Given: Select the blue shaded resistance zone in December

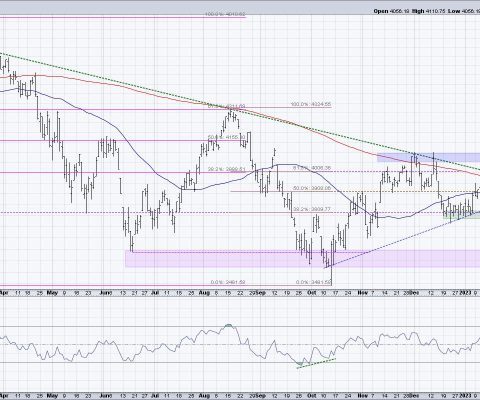Looking at the screenshot, I should click(428, 157).
